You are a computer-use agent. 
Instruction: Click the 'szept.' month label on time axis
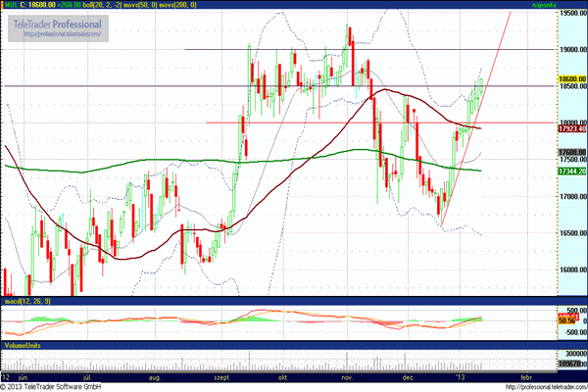coord(221,377)
